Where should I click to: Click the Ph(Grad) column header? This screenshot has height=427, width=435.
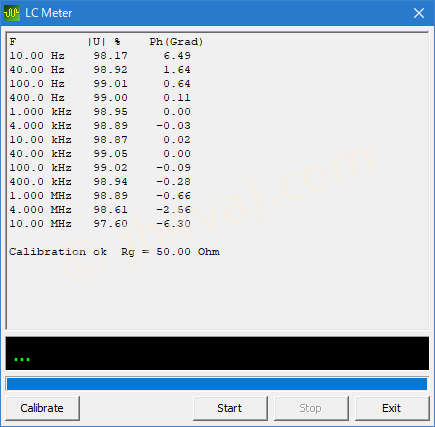(176, 42)
